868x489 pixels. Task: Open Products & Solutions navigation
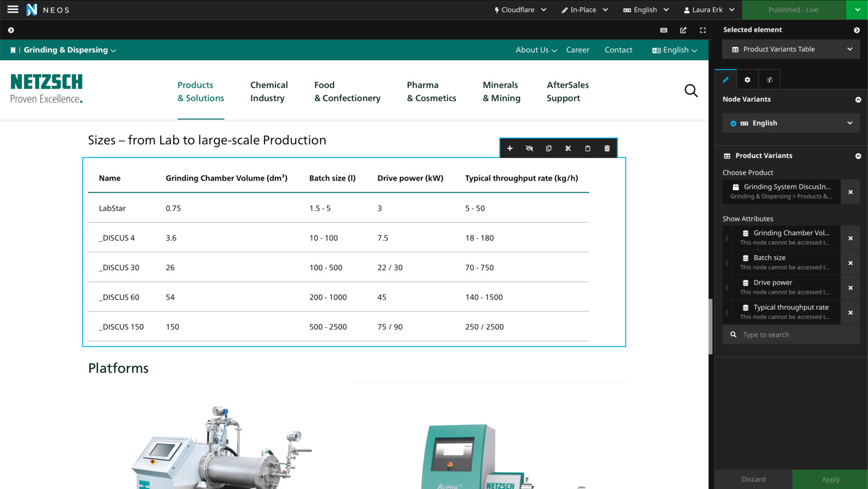click(x=201, y=92)
